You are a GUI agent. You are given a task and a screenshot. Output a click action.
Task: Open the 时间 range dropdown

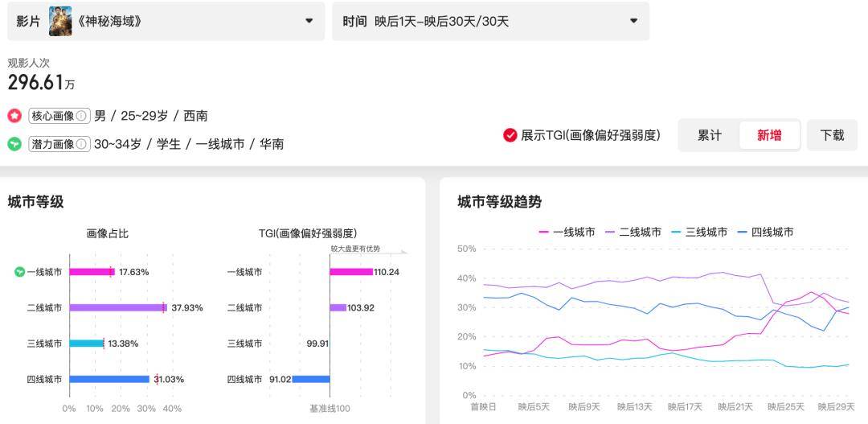click(x=490, y=21)
